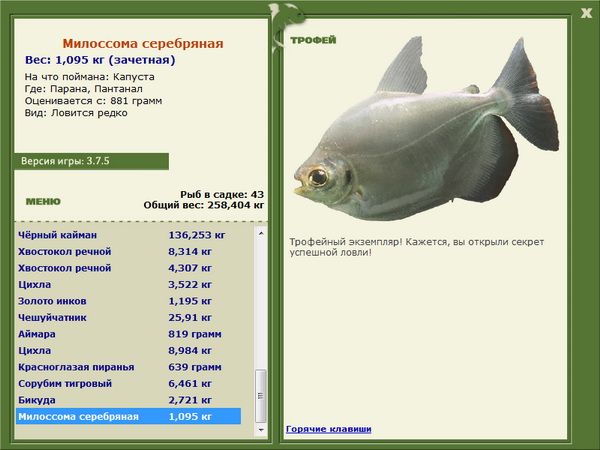600x450 pixels.
Task: Click the Версия игры: 3.7.5 bar
Action: [91, 161]
